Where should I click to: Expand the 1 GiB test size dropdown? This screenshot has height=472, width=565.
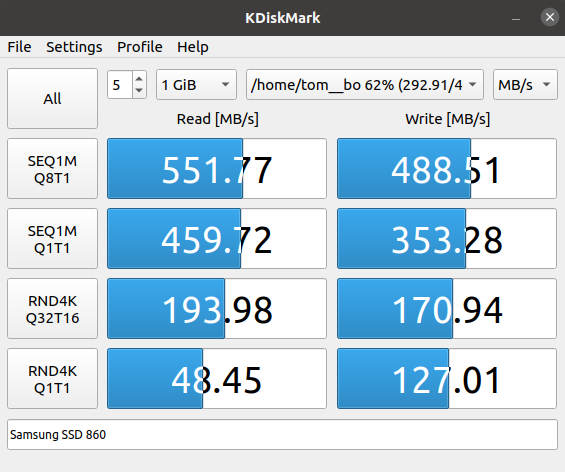click(x=196, y=85)
